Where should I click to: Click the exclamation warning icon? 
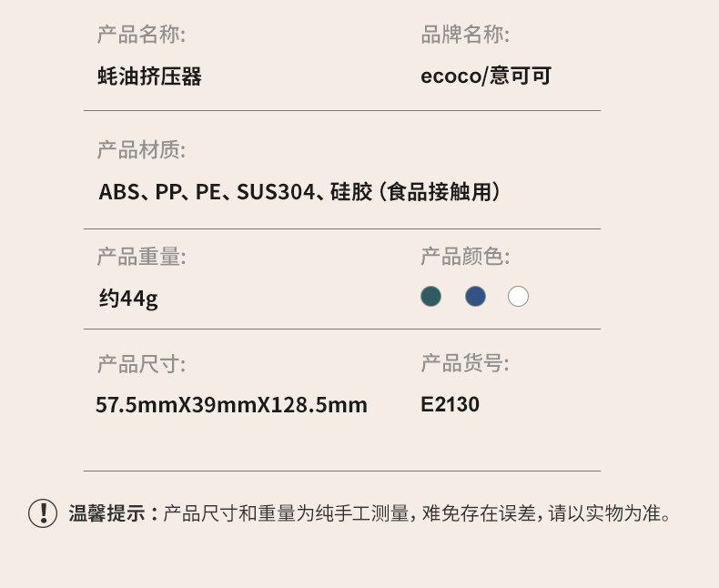tap(43, 513)
